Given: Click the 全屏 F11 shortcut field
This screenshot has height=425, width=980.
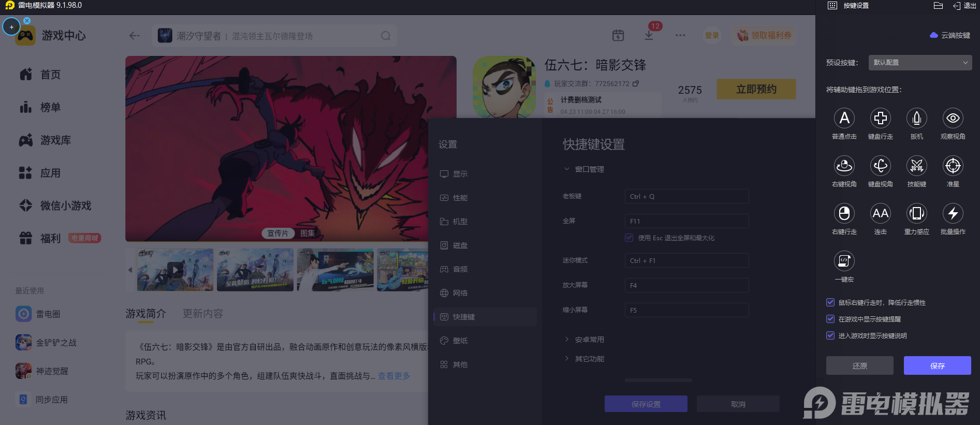Looking at the screenshot, I should point(686,221).
